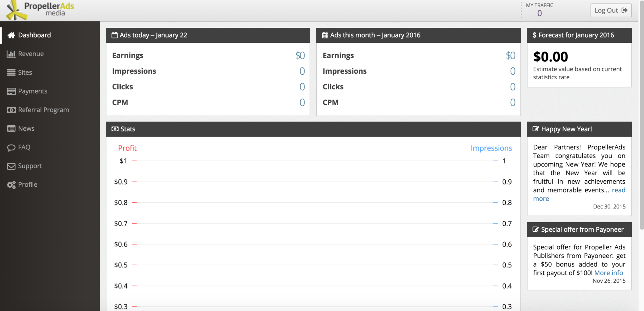This screenshot has height=311, width=644.
Task: Click today's CPM value
Action: (x=302, y=102)
